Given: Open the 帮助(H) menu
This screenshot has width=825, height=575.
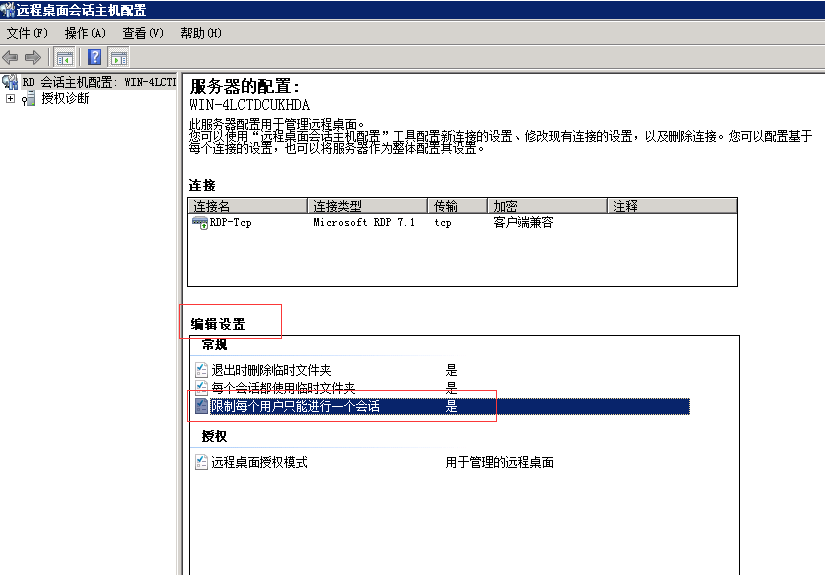Looking at the screenshot, I should [200, 33].
